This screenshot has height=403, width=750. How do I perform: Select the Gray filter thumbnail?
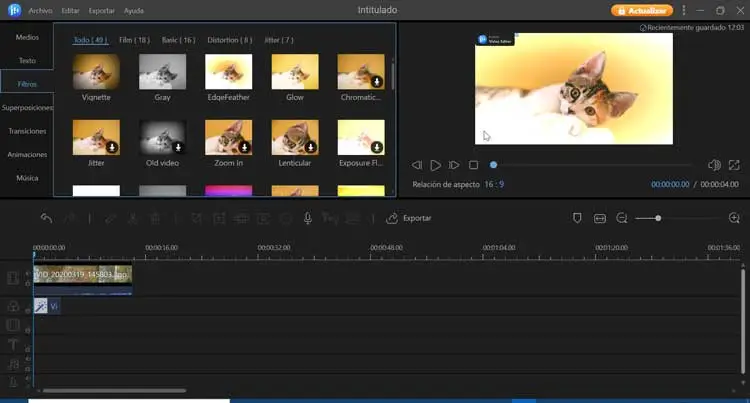point(163,72)
